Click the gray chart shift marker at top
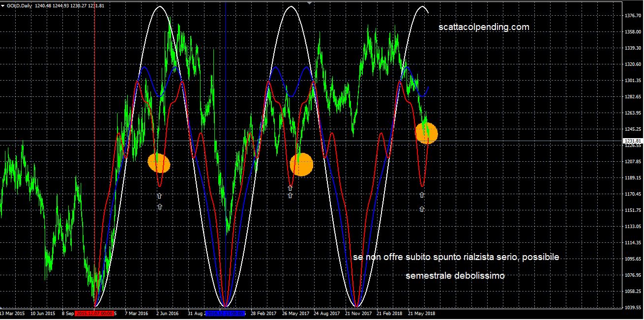Viewport: 644px width, 320px height. tap(309, 3)
